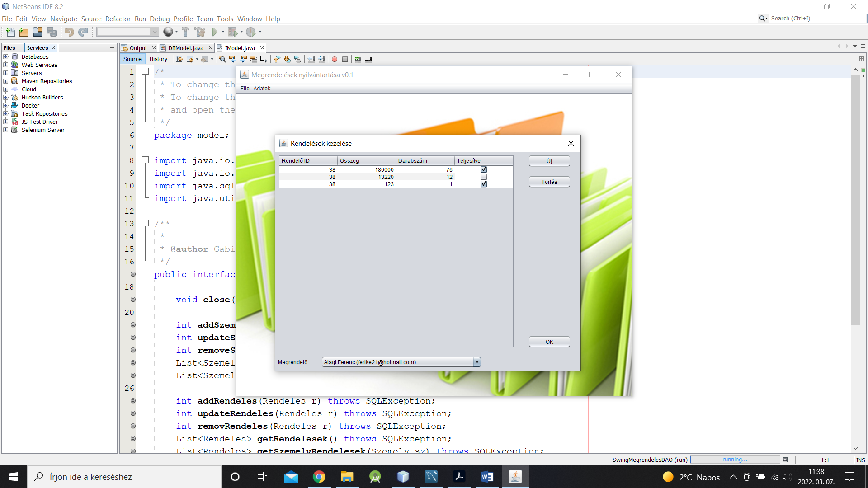Screen dimensions: 868x488
Task: Click the Build Project hammer icon
Action: pos(185,32)
